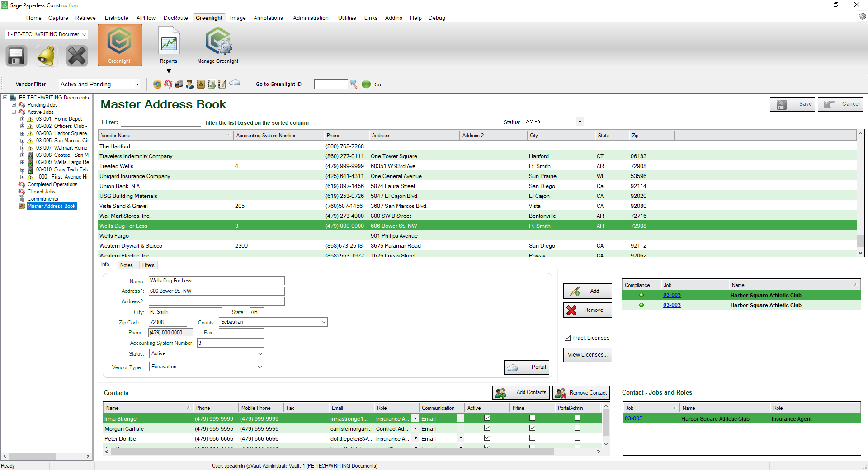This screenshot has width=868, height=470.
Task: Open the Greenlight ribbon button
Action: point(119,45)
